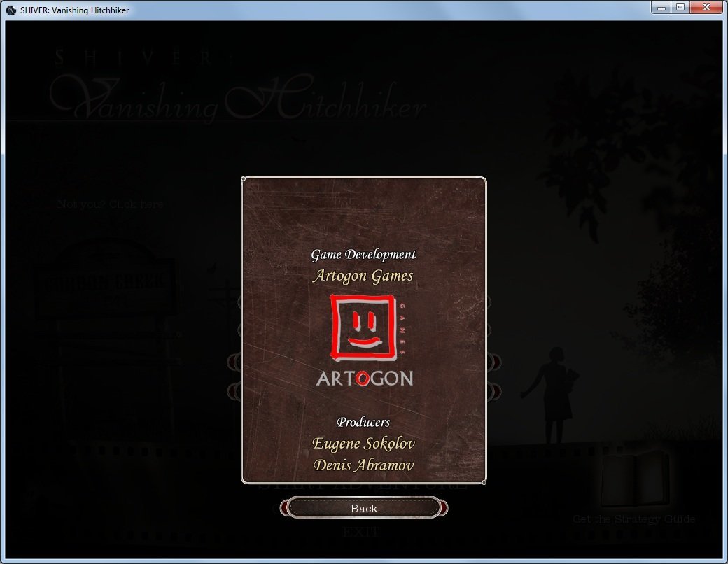Screen dimensions: 728x564
Task: Click the Artogon Games smiley logo
Action: pyautogui.click(x=363, y=327)
